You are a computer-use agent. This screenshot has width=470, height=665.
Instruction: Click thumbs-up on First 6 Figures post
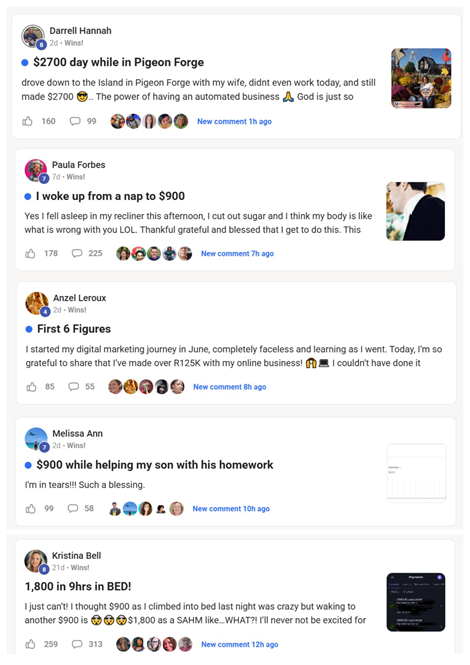[x=31, y=387]
